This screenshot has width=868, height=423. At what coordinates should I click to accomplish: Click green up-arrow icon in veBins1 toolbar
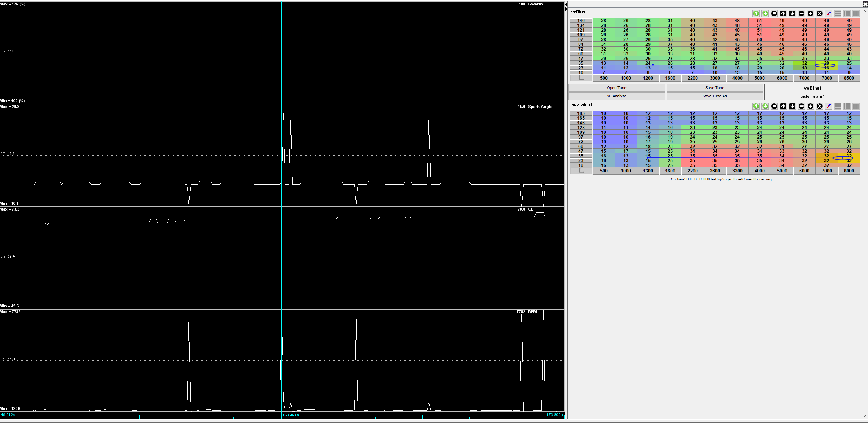(x=756, y=13)
